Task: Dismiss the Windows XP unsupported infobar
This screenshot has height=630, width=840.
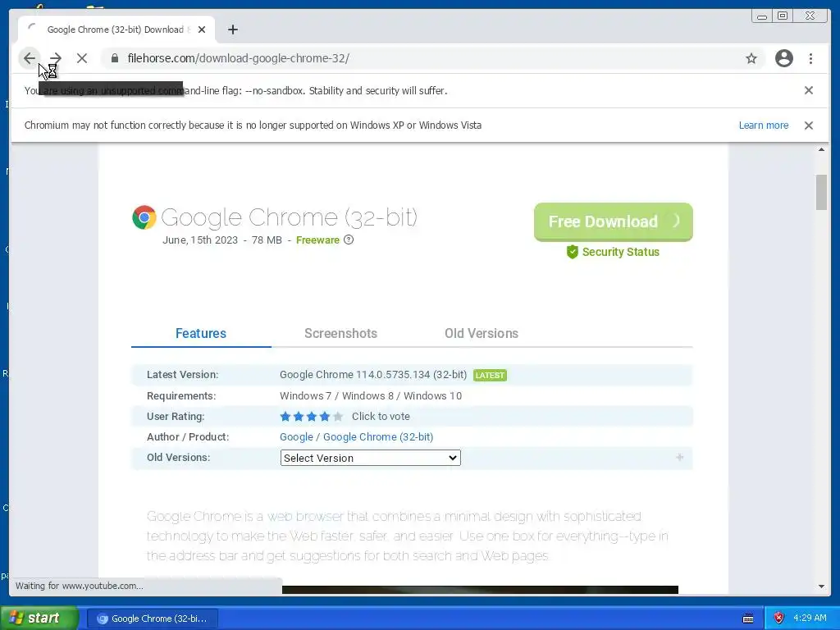Action: 808,126
